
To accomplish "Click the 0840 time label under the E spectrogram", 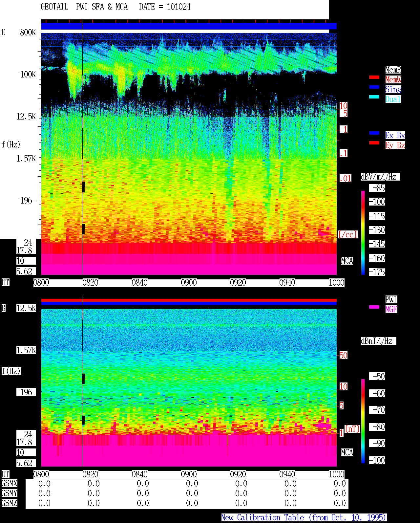I will (139, 283).
